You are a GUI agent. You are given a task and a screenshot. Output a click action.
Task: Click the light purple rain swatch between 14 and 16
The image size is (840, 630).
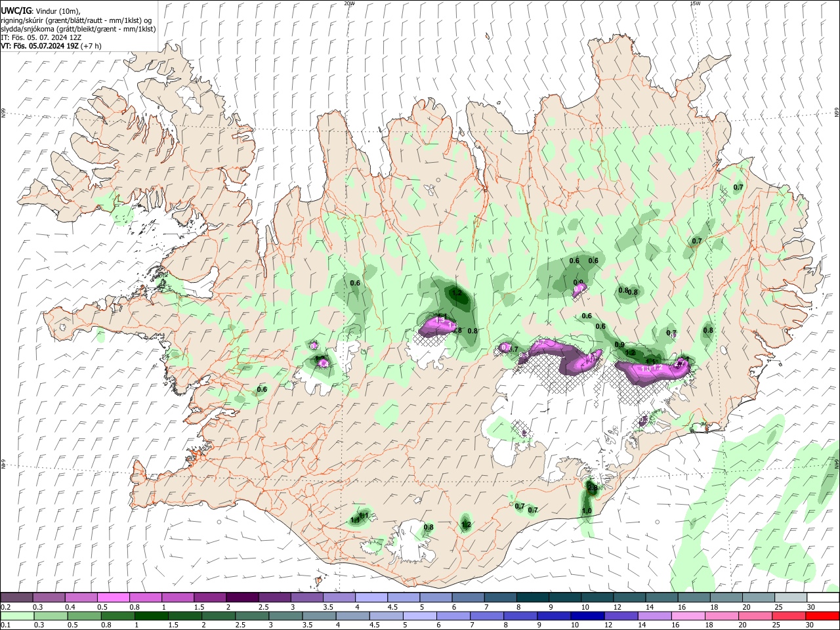(x=654, y=616)
